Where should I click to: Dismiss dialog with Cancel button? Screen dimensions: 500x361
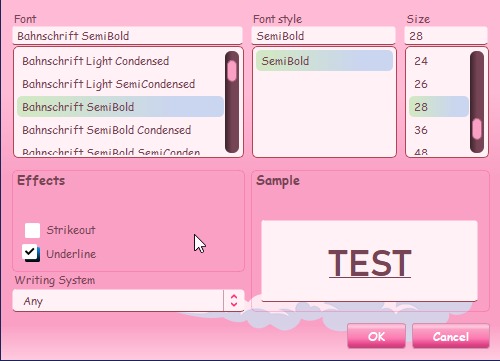point(451,336)
